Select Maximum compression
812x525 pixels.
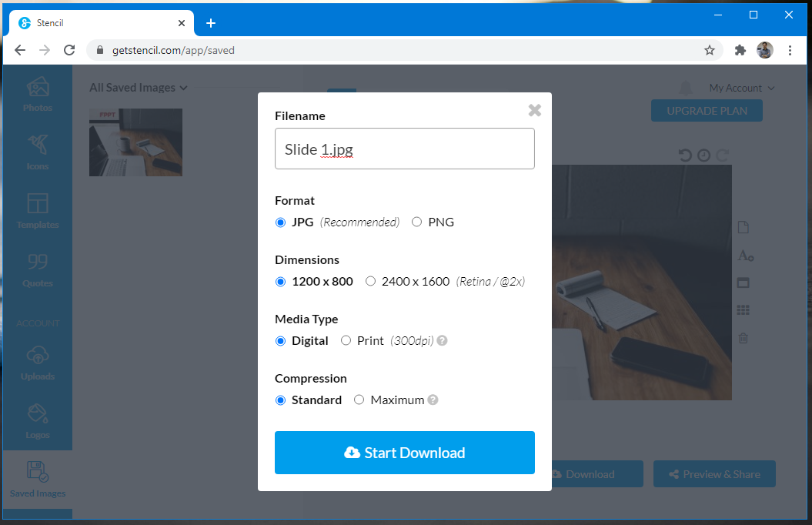click(359, 400)
